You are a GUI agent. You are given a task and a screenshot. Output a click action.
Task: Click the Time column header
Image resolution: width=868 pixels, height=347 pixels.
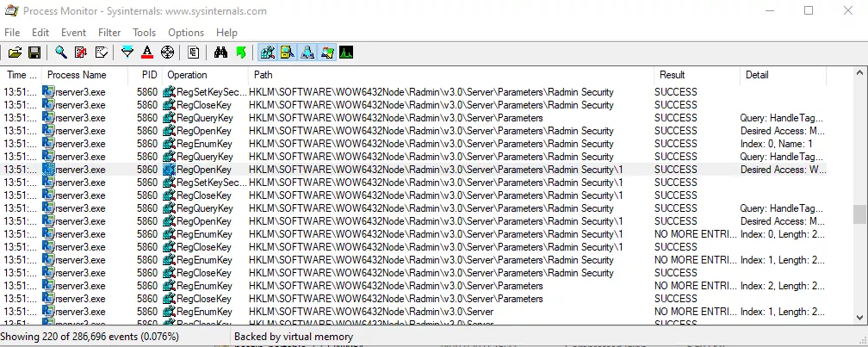coord(21,75)
